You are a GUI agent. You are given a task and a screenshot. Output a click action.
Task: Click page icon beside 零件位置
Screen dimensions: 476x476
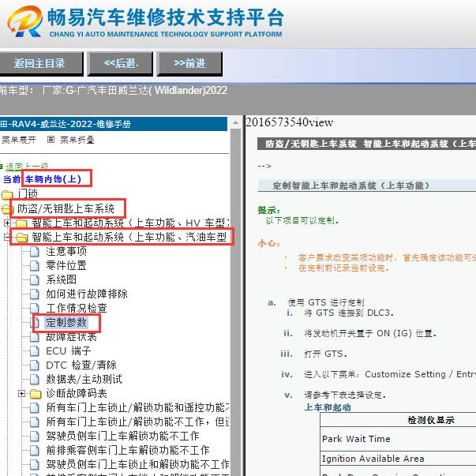pyautogui.click(x=35, y=266)
